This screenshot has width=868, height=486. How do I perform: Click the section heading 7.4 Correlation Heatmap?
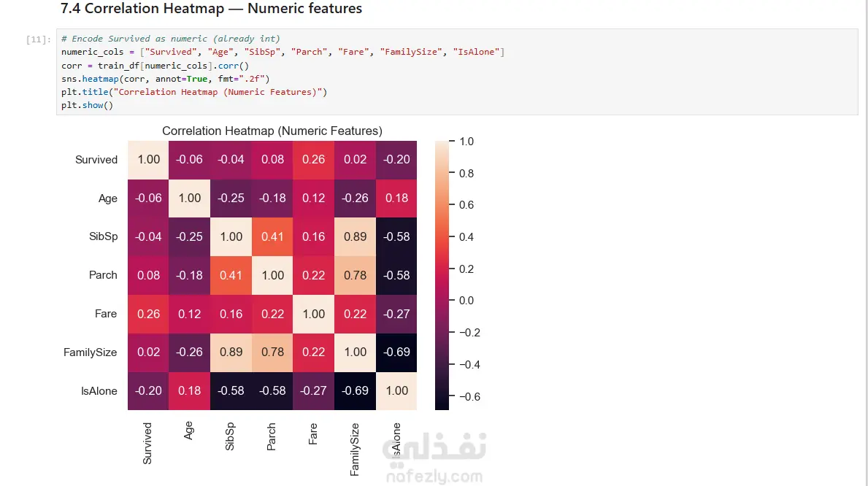tap(212, 9)
